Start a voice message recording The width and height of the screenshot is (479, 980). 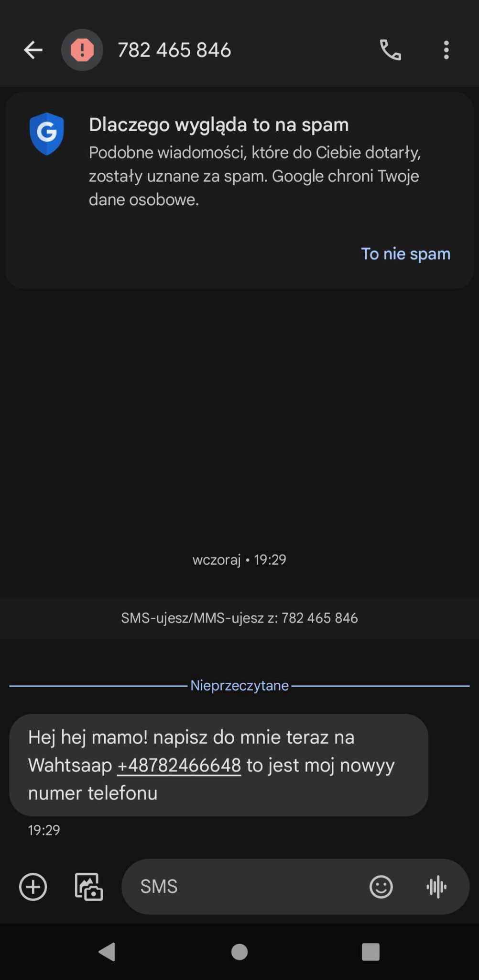[436, 887]
